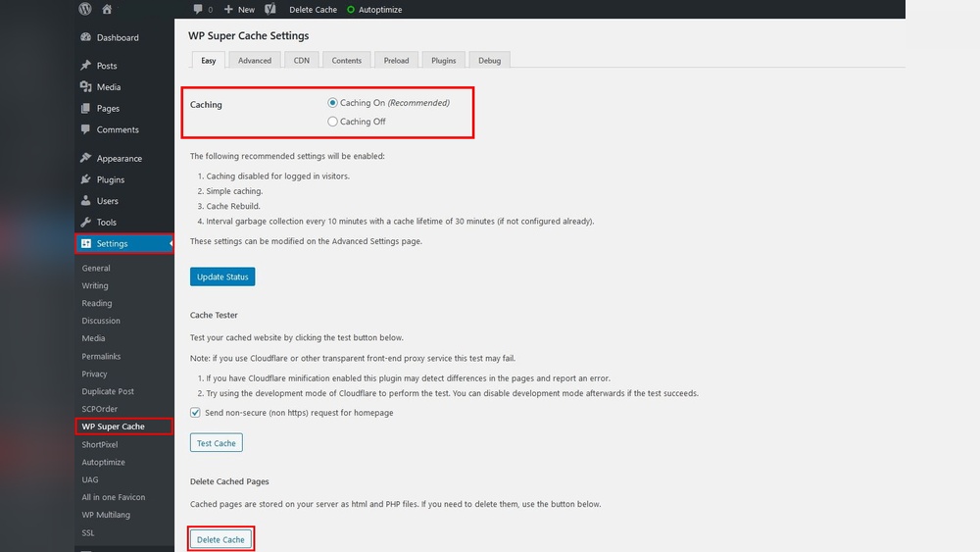Click the Media sidebar icon
The height and width of the screenshot is (552, 980).
coord(86,87)
